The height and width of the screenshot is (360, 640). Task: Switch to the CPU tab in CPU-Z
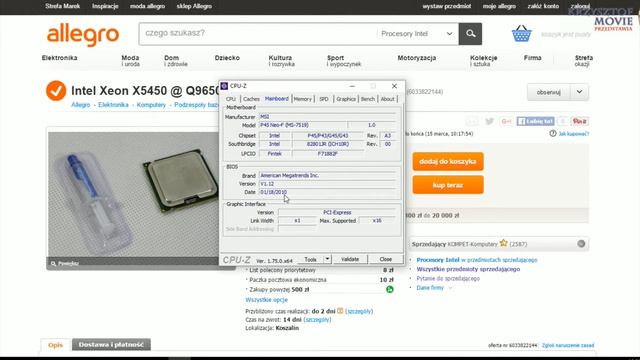click(231, 99)
